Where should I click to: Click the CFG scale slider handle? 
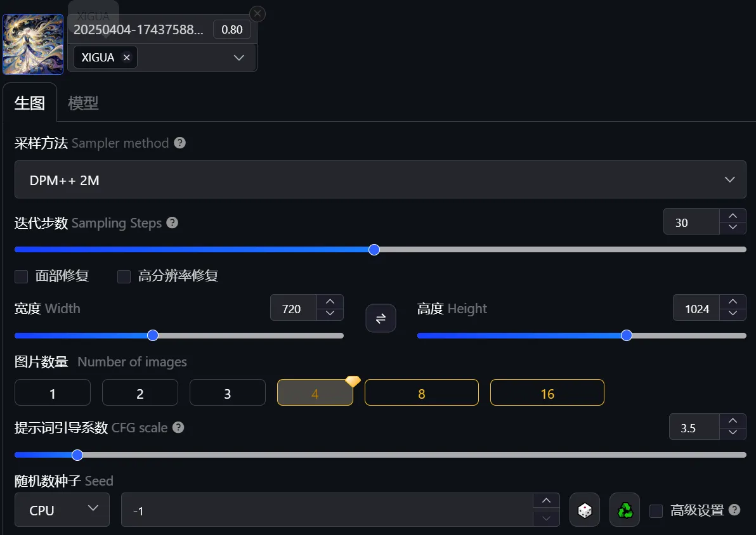click(x=77, y=454)
